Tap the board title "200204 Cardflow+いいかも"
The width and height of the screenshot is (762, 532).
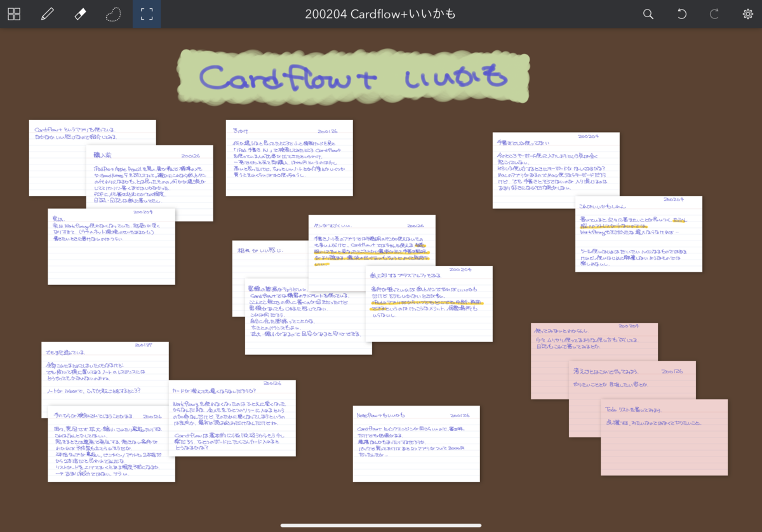[380, 14]
